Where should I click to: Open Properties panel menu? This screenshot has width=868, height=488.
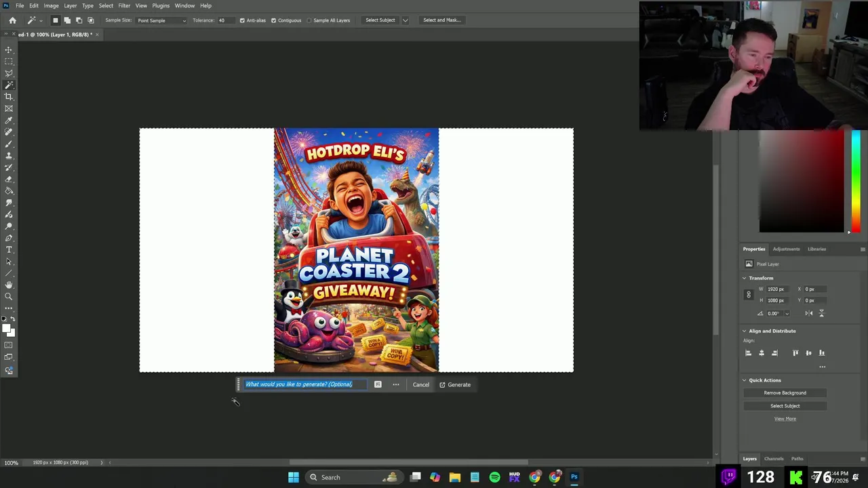tap(863, 249)
